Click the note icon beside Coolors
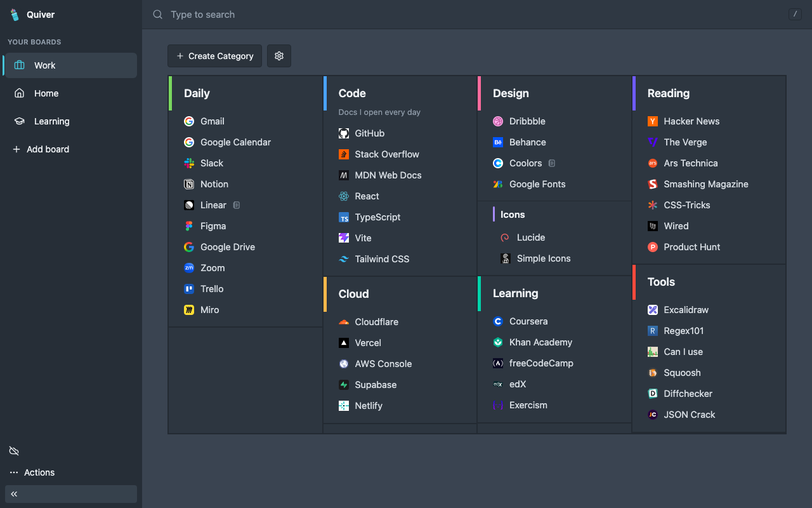The width and height of the screenshot is (812, 508). 552,163
